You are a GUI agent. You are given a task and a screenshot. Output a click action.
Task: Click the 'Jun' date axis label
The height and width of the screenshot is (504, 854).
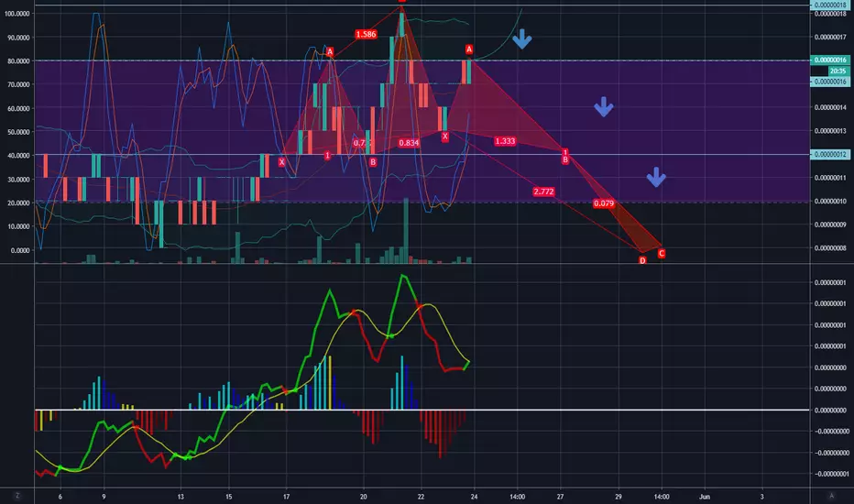[705, 497]
